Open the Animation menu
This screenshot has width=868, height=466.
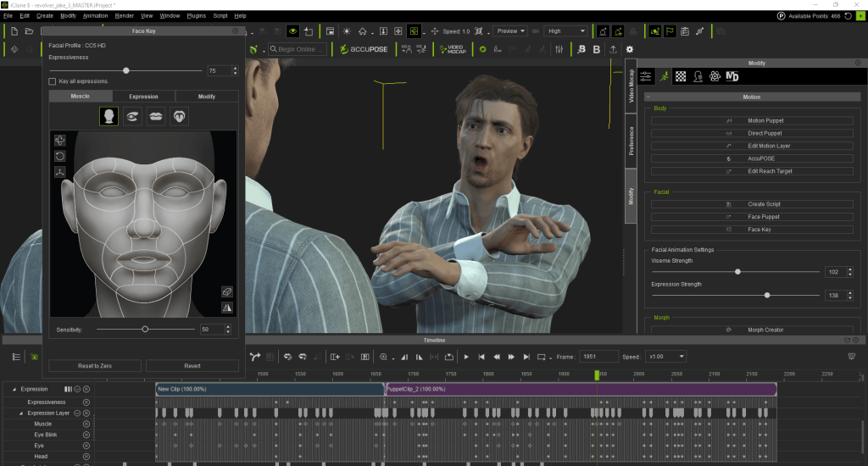95,15
